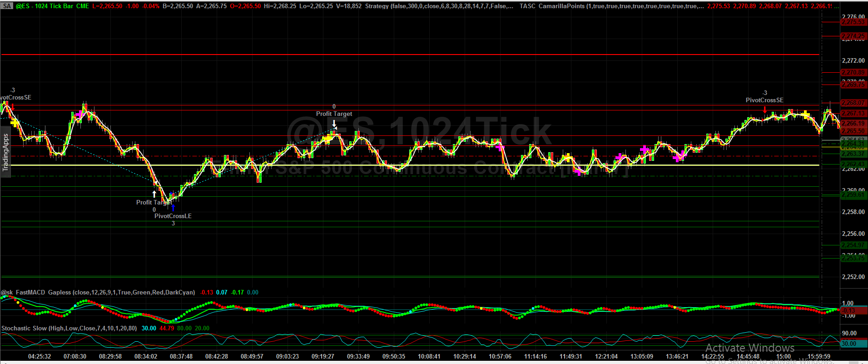Click the red sell arrow at chart's left edge
Screen dimensions: 868x364
13,107
